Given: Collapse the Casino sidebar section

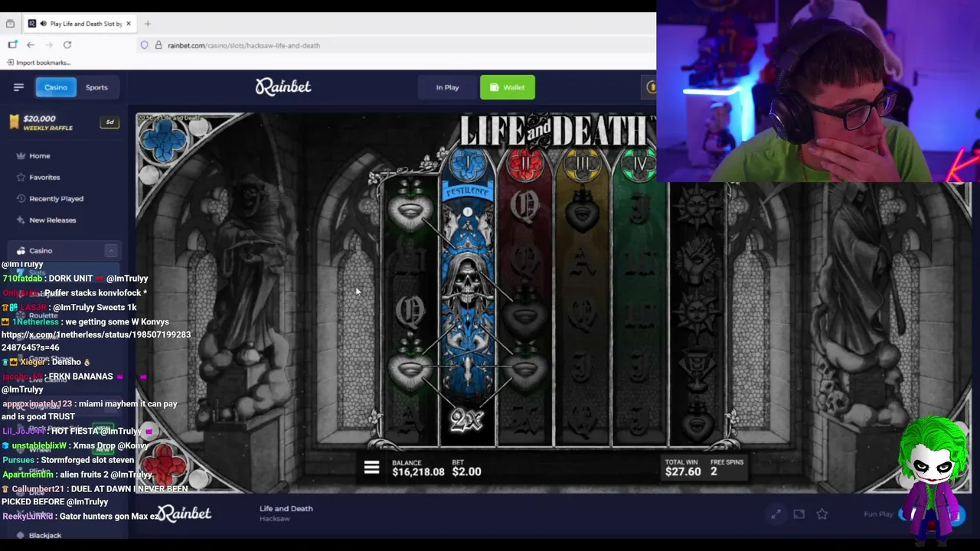Looking at the screenshot, I should point(111,251).
